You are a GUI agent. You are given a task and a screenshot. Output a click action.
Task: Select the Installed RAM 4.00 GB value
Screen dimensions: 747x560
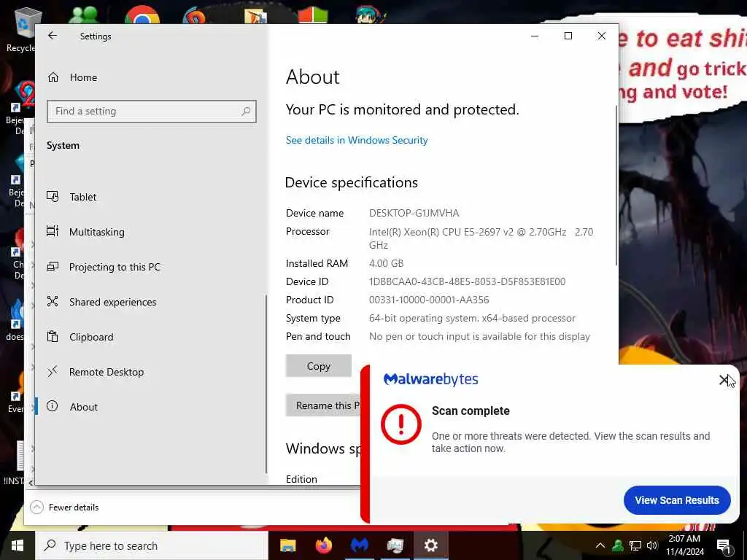(386, 263)
